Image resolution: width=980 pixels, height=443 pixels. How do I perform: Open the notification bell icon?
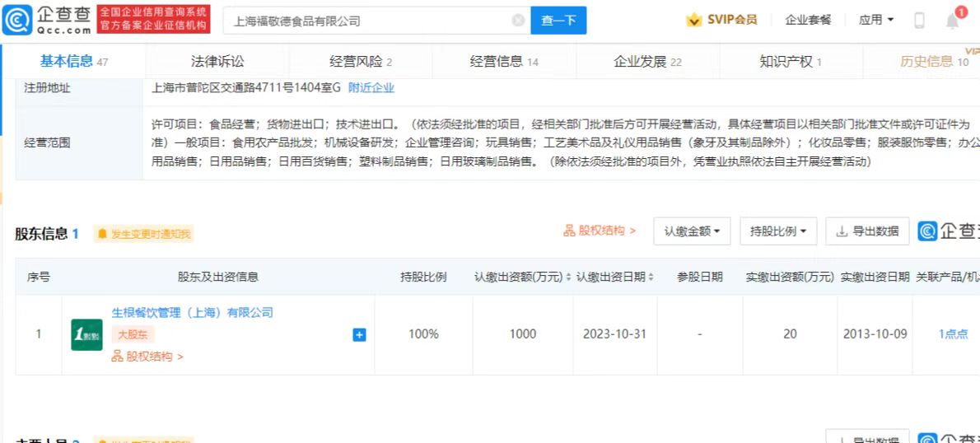[952, 21]
